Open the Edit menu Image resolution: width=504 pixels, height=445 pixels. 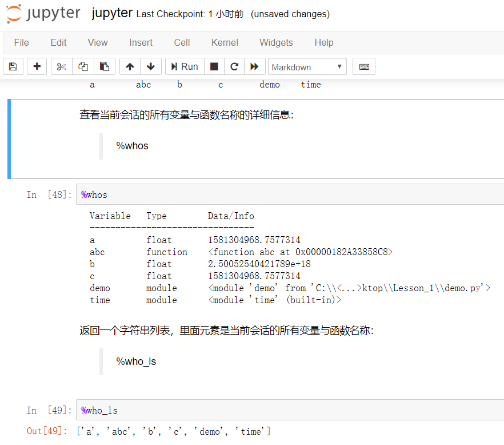(58, 42)
